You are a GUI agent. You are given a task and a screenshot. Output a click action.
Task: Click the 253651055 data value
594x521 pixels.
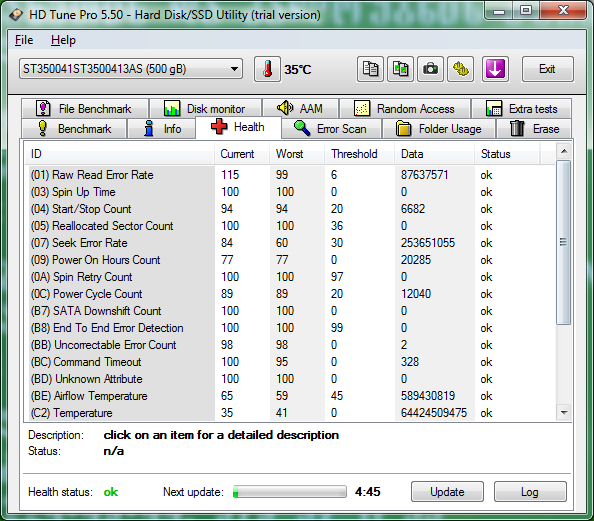coord(428,243)
